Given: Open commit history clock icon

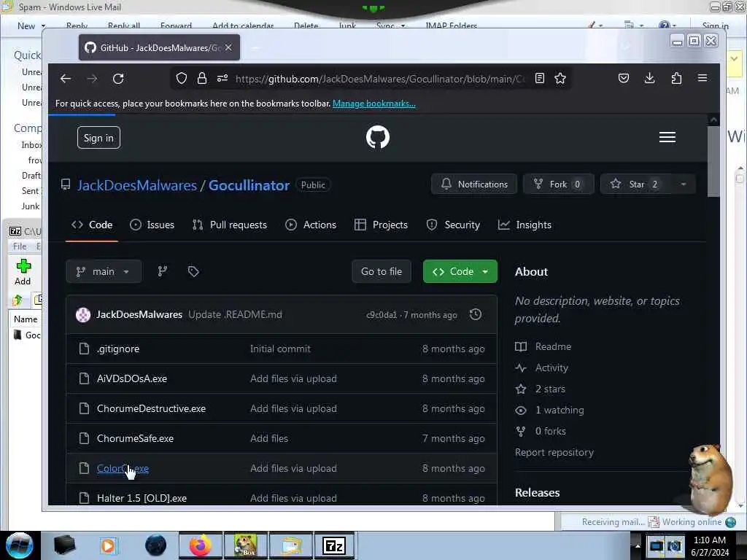Looking at the screenshot, I should pos(476,314).
